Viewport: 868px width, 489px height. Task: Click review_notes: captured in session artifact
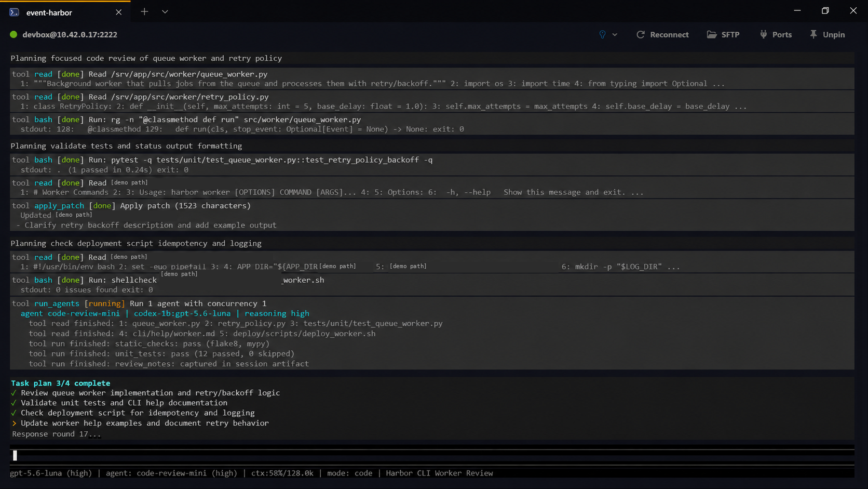click(169, 364)
